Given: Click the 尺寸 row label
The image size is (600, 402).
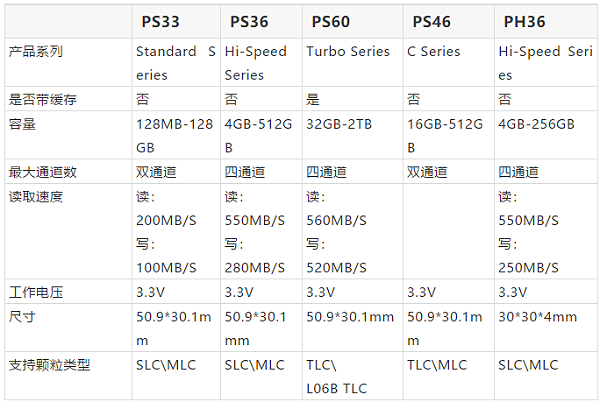Looking at the screenshot, I should click(x=22, y=317).
